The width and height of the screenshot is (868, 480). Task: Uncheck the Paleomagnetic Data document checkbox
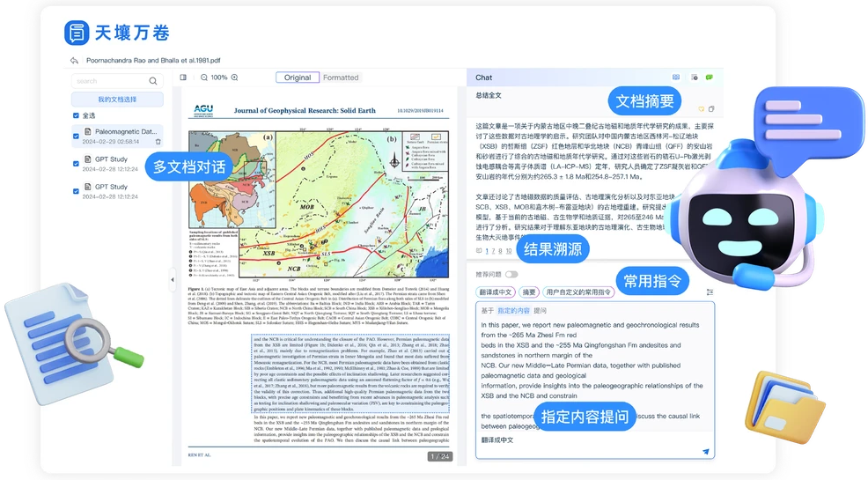[x=77, y=136]
